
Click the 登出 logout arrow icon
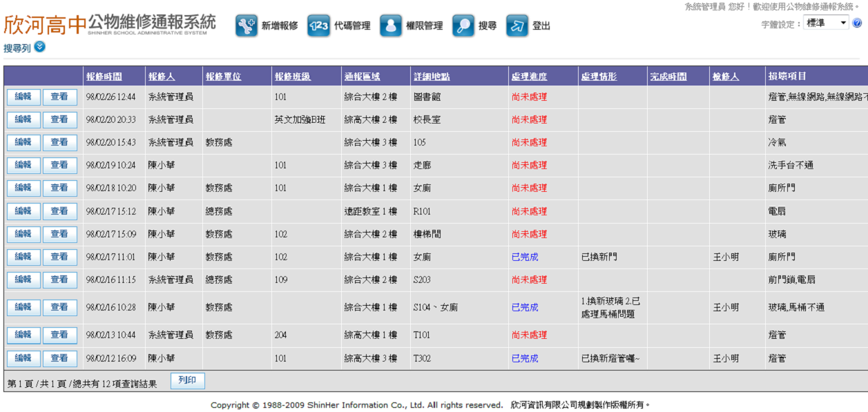(x=517, y=26)
